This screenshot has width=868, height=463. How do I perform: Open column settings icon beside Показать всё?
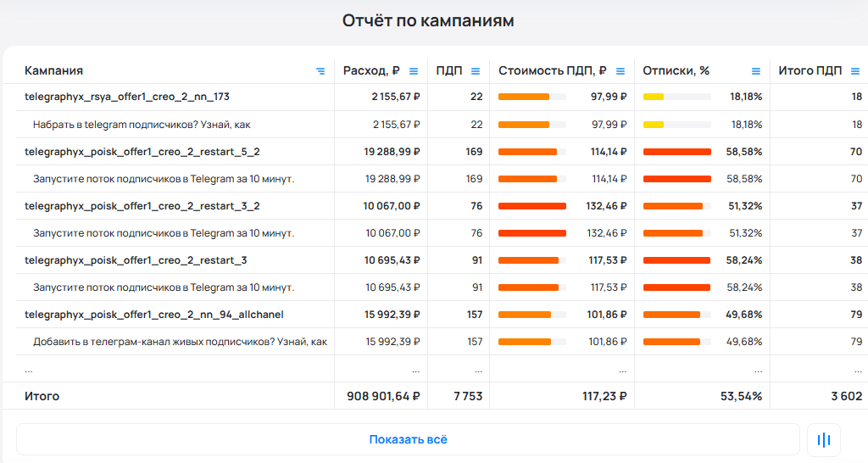tap(823, 439)
